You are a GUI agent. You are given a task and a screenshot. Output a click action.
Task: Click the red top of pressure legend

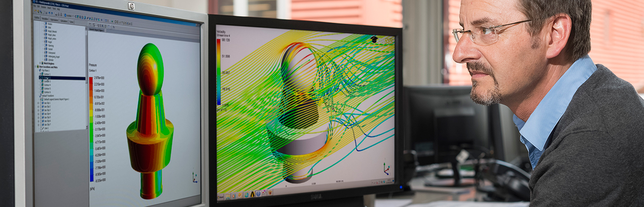tap(91, 79)
